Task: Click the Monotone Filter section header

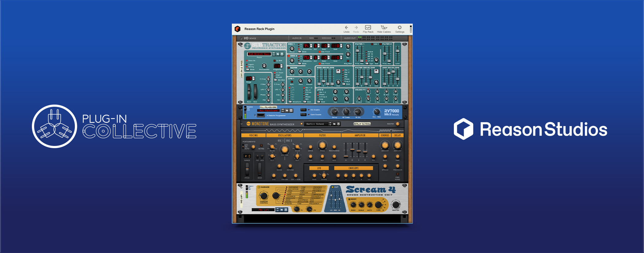Action: coord(322,135)
